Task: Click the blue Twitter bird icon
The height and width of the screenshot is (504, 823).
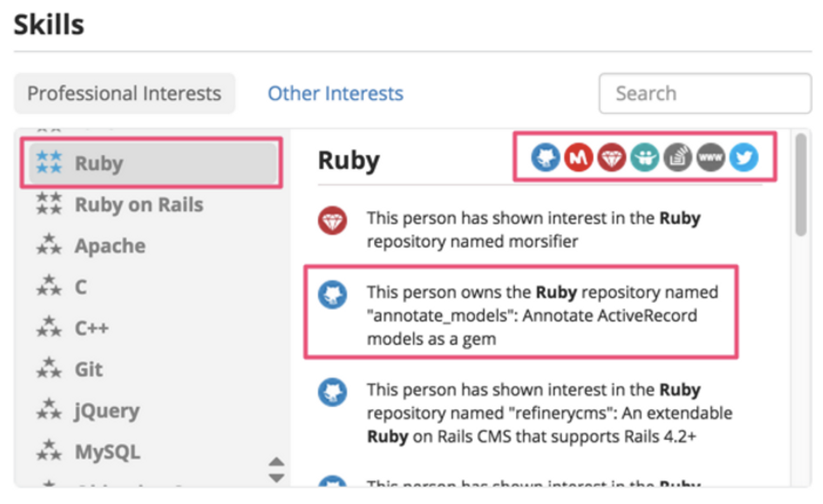Action: coord(744,157)
